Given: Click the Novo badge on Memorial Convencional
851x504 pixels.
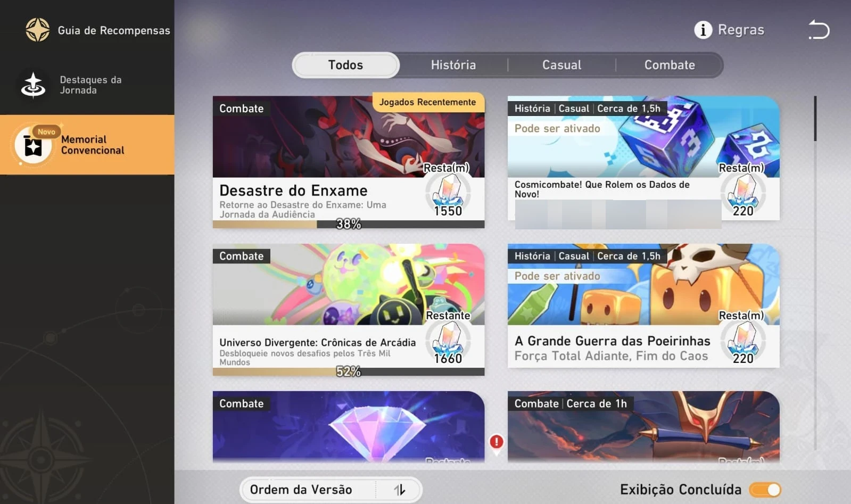Looking at the screenshot, I should (46, 131).
